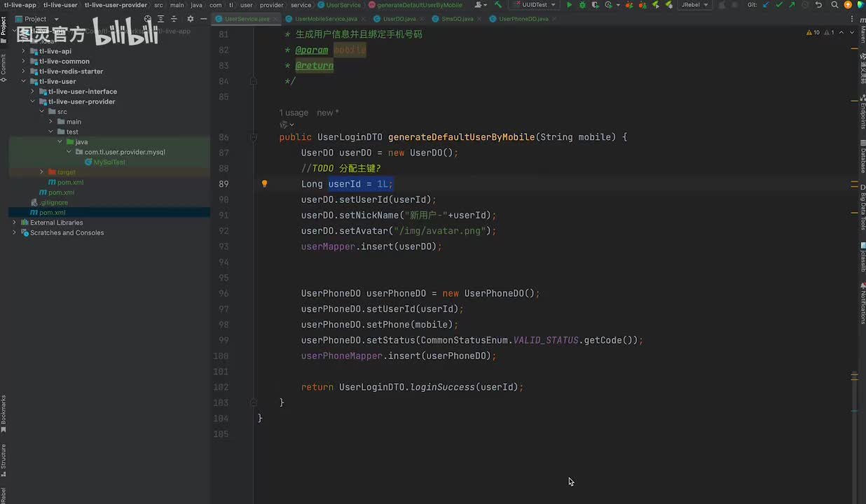Click the Git update project arrow
The image size is (866, 504).
[x=765, y=5]
